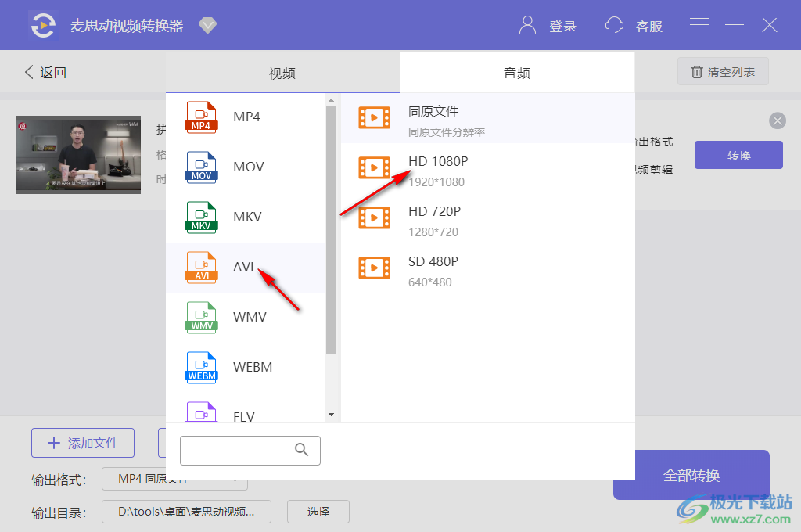Click the 选择 directory choose button
Viewport: 801px width, 532px height.
click(x=318, y=512)
